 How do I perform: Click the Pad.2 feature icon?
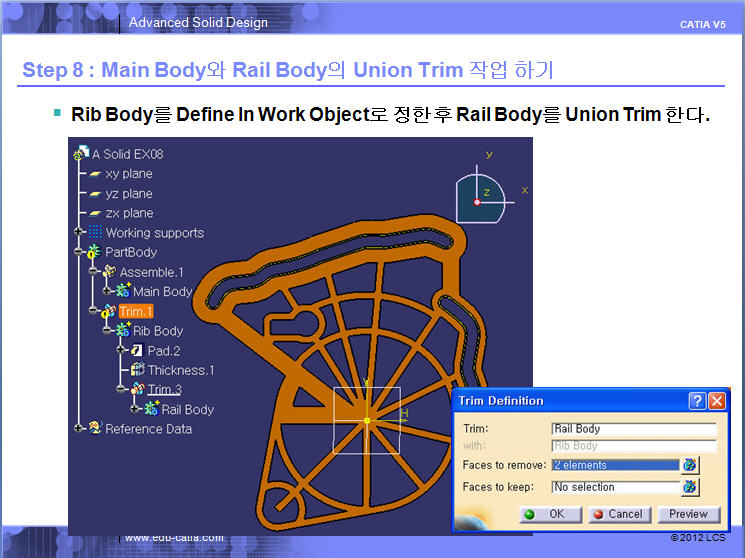136,350
